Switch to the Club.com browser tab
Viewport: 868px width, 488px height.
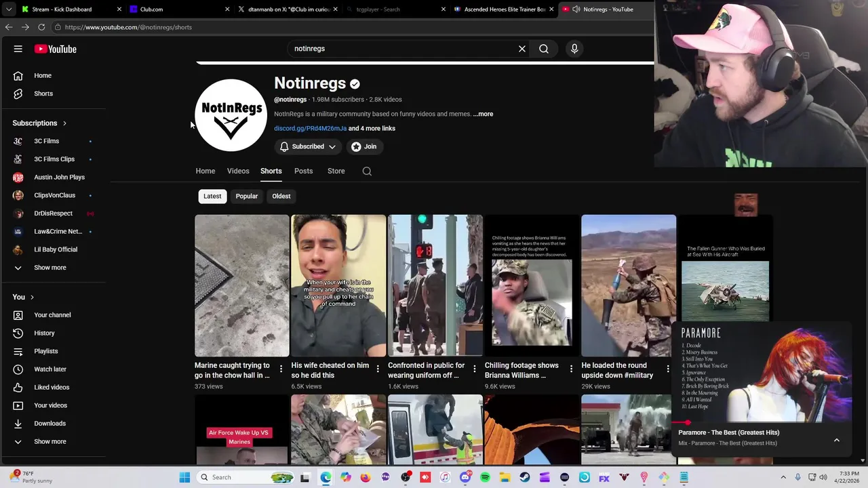[x=180, y=9]
